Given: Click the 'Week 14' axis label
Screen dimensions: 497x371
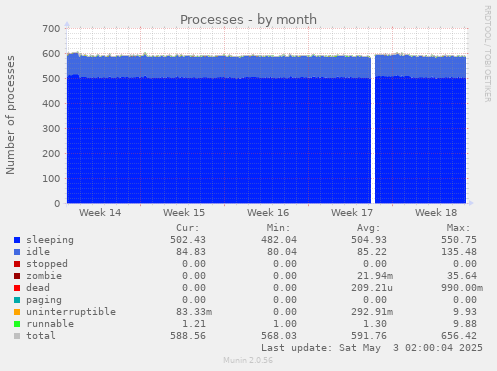Looking at the screenshot, I should 100,213.
